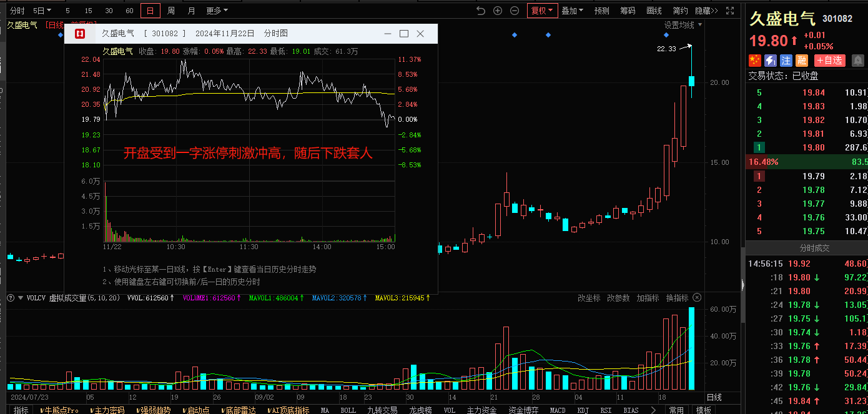The width and height of the screenshot is (868, 414).
Task: Zoom in with the plus circle icon
Action: point(498,11)
